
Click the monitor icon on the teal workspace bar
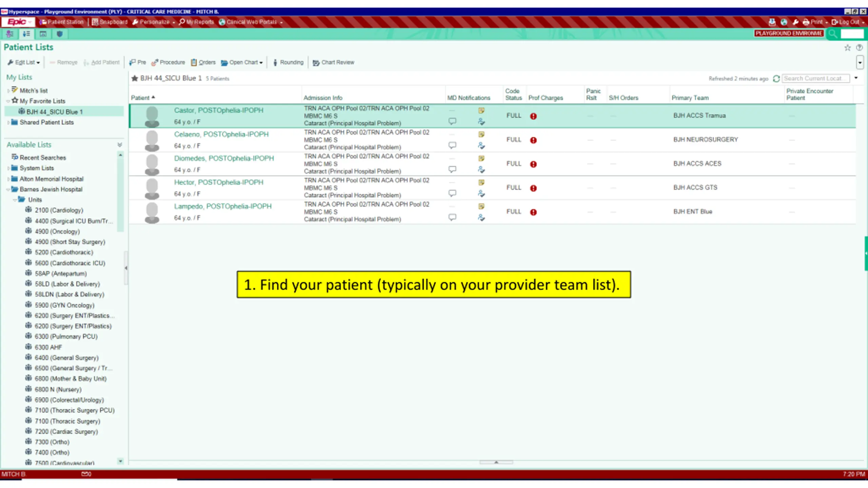point(43,34)
